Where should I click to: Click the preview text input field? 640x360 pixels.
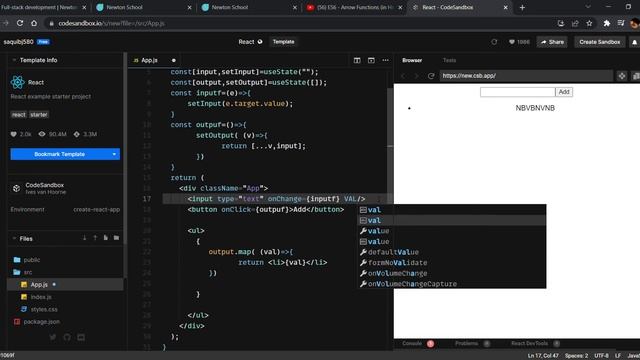tap(518, 92)
